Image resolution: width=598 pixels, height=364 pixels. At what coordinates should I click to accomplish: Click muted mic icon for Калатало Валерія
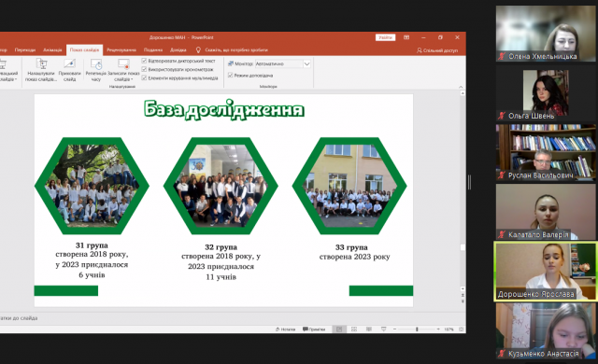[x=502, y=234]
